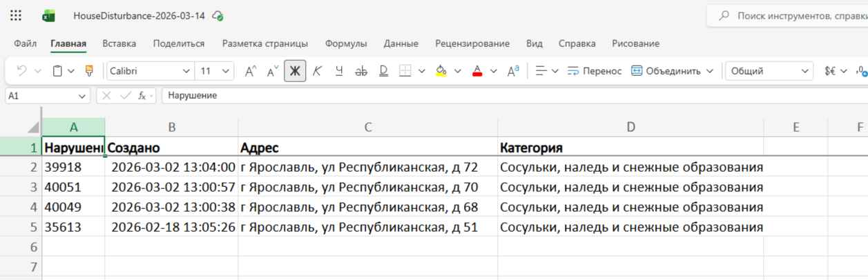Decrease font size with smaller A
868x280 pixels.
coord(272,71)
